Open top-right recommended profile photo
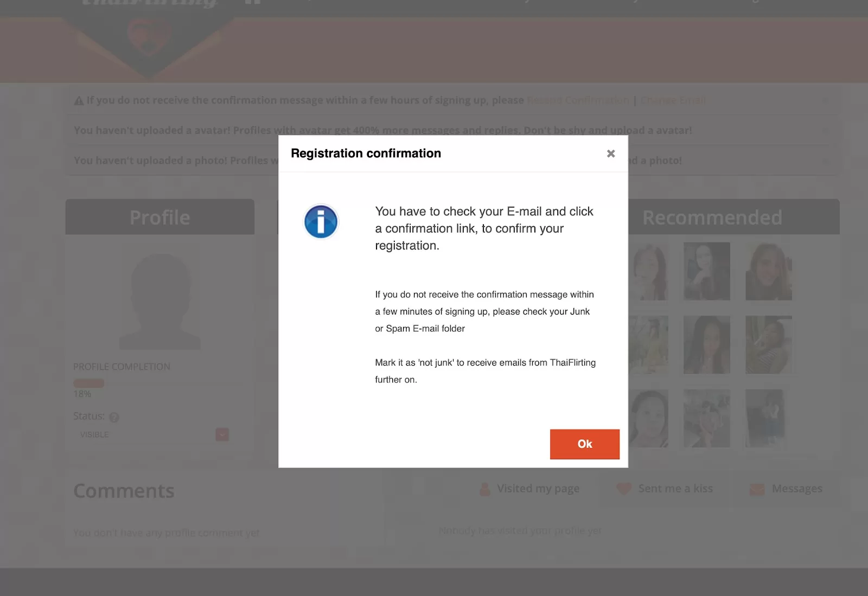The image size is (868, 596). coord(768,271)
